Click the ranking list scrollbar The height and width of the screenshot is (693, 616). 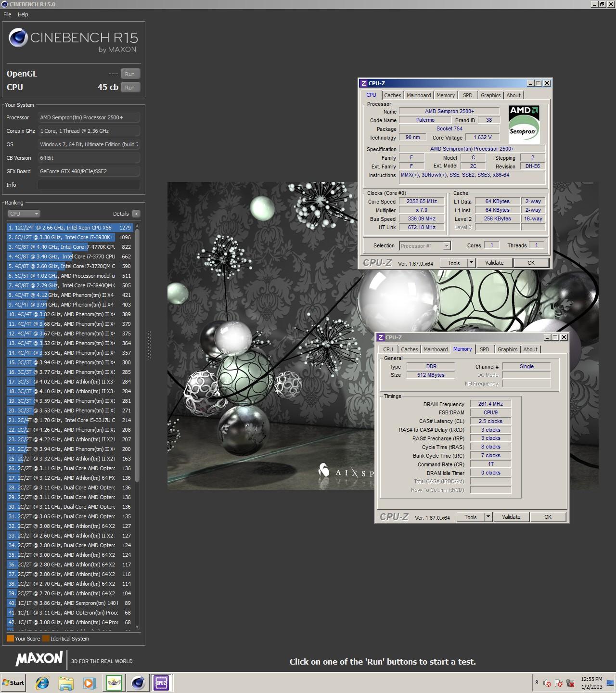point(137,356)
